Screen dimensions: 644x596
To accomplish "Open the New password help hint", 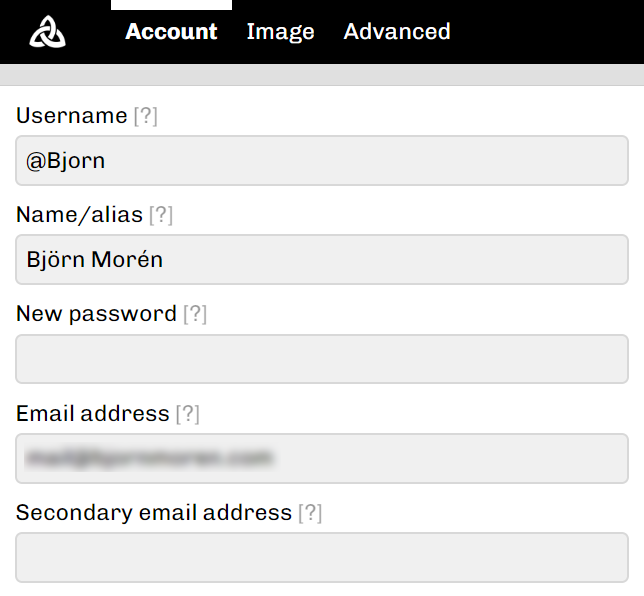I will pos(194,314).
